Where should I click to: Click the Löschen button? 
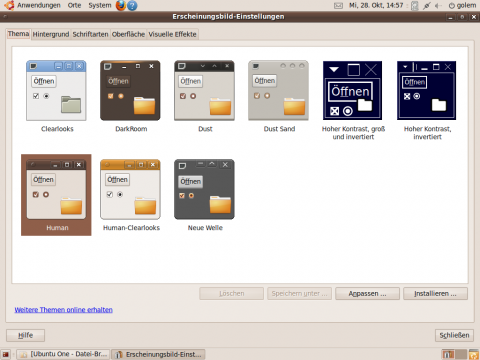point(232,294)
